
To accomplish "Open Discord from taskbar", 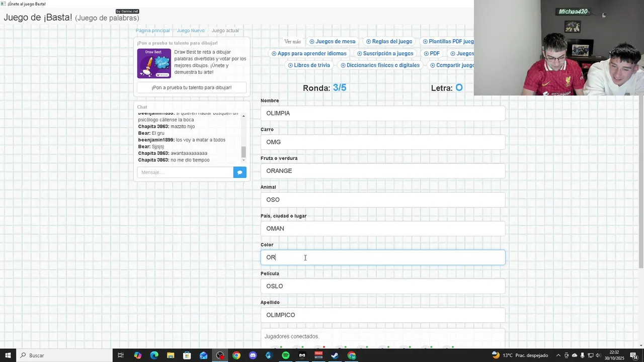I will click(253, 355).
